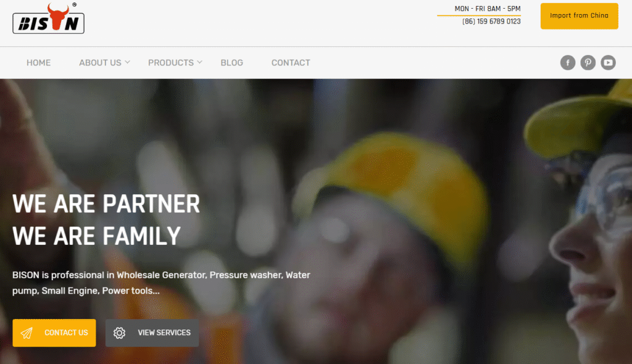Viewport: 632px width, 364px height.
Task: Click the VIEW SERVICES button text
Action: pos(164,333)
